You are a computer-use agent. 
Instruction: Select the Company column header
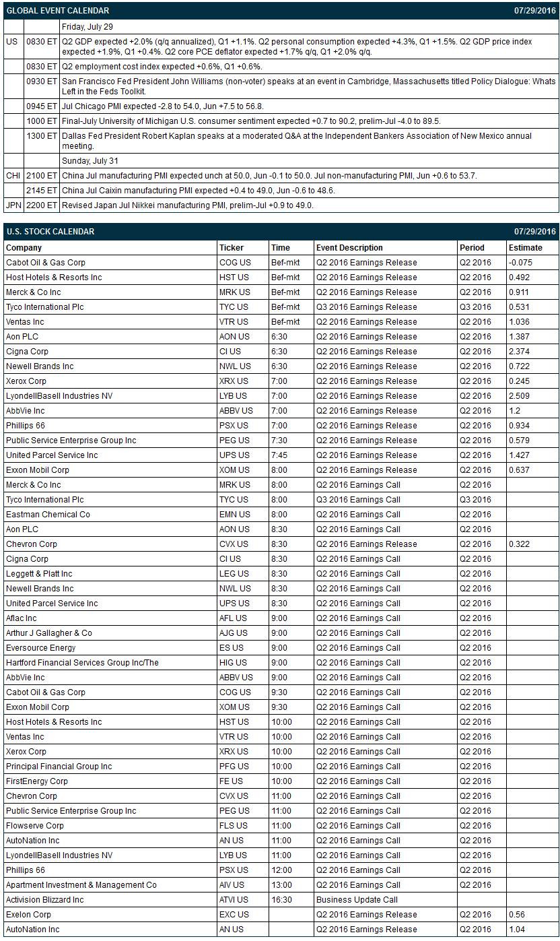click(x=24, y=248)
